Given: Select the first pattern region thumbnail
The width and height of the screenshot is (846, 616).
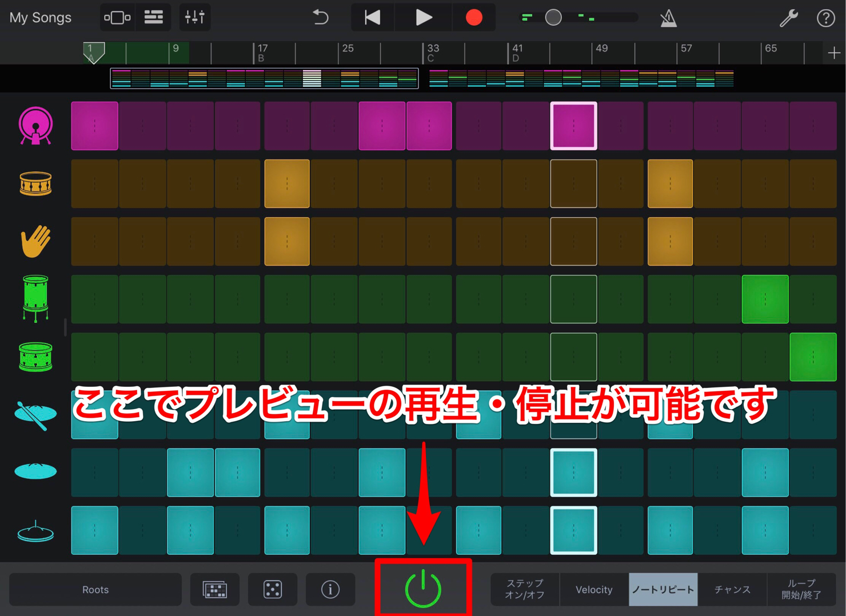Looking at the screenshot, I should tap(264, 78).
